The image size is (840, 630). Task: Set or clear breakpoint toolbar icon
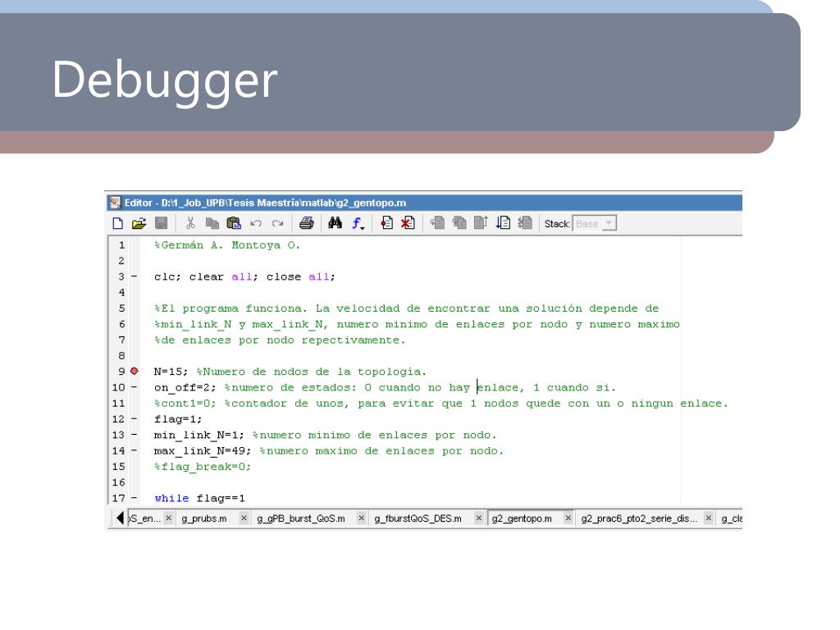pyautogui.click(x=386, y=223)
